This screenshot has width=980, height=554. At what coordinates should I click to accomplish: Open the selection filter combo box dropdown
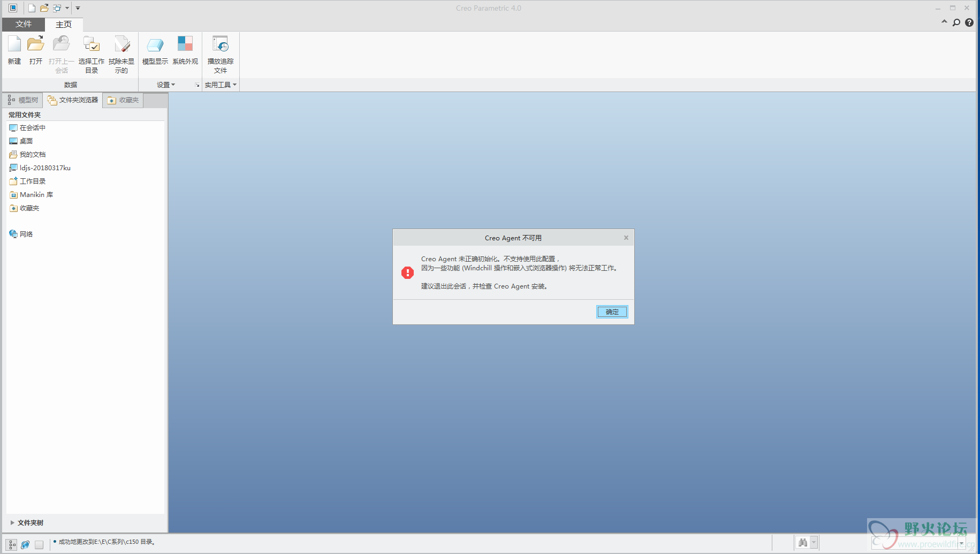(x=961, y=544)
